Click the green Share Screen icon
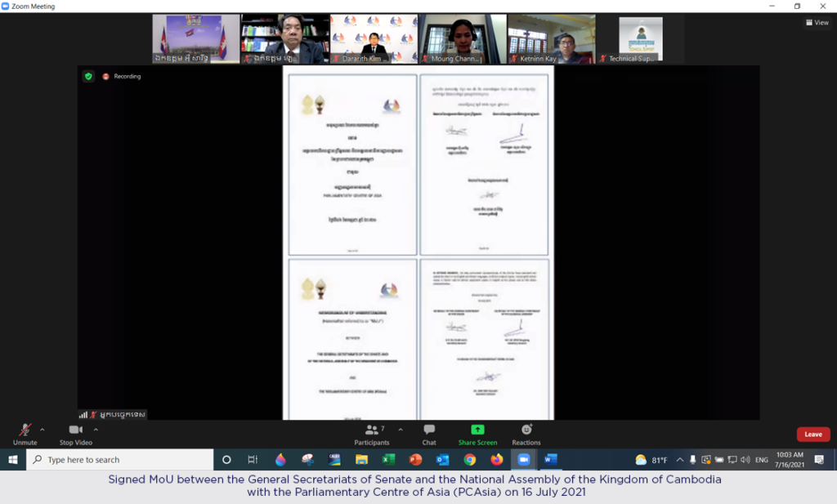 tap(477, 430)
